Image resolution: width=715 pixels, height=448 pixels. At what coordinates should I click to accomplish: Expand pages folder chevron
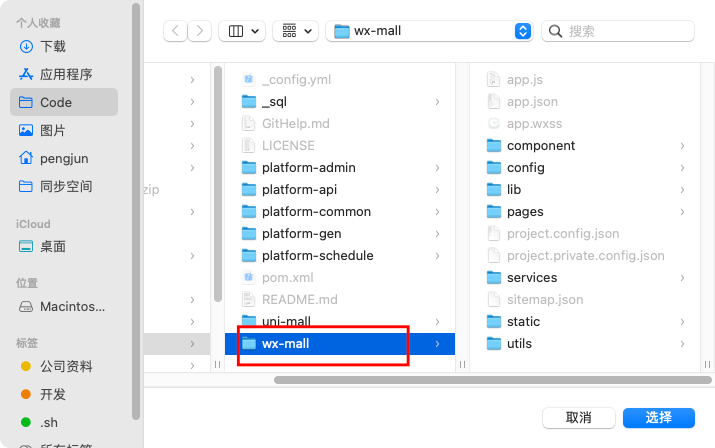(682, 212)
